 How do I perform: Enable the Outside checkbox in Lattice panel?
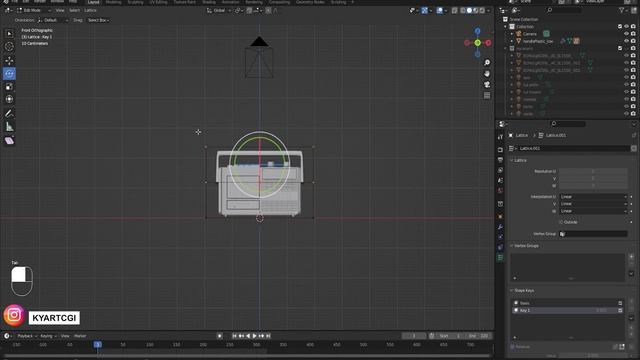click(x=561, y=222)
